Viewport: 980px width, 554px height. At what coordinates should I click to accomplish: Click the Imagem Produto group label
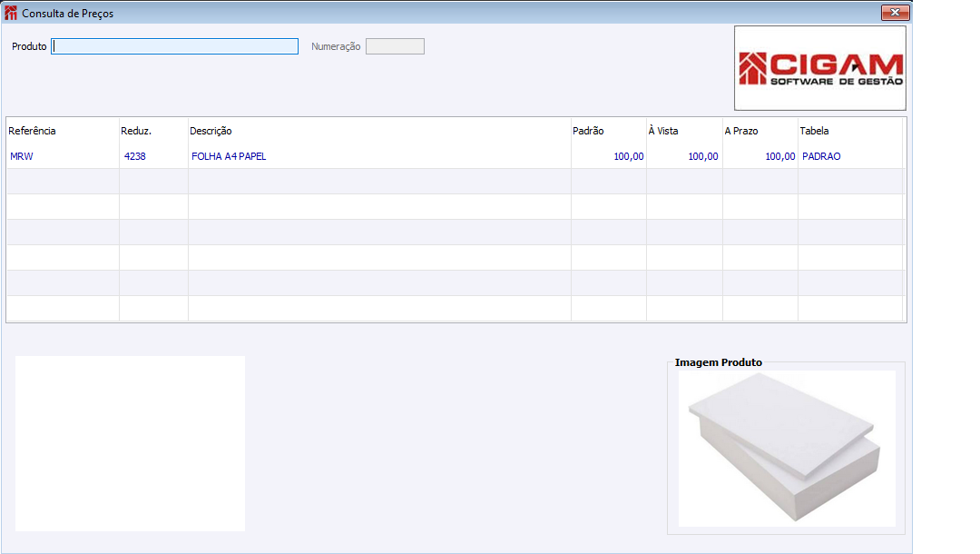718,362
